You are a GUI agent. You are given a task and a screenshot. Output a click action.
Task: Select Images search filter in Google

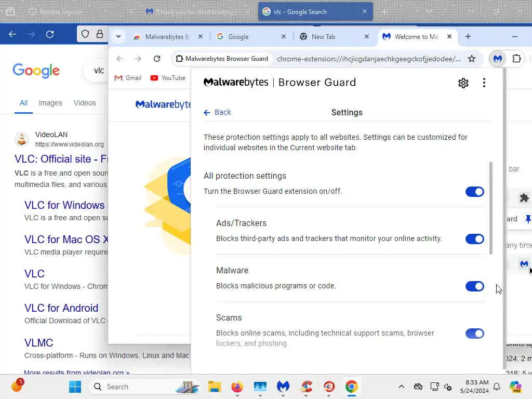click(x=50, y=103)
